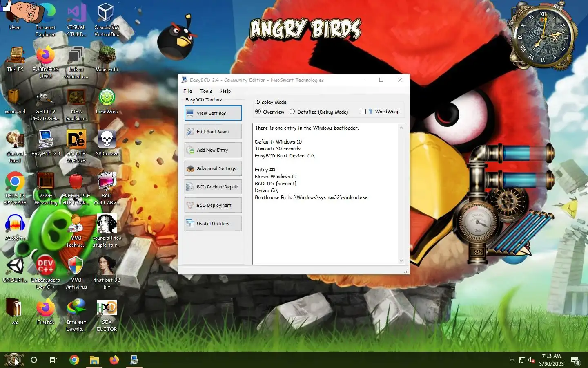Select the Audacity desktop icon
Viewport: 588px width, 368px height.
pyautogui.click(x=15, y=227)
